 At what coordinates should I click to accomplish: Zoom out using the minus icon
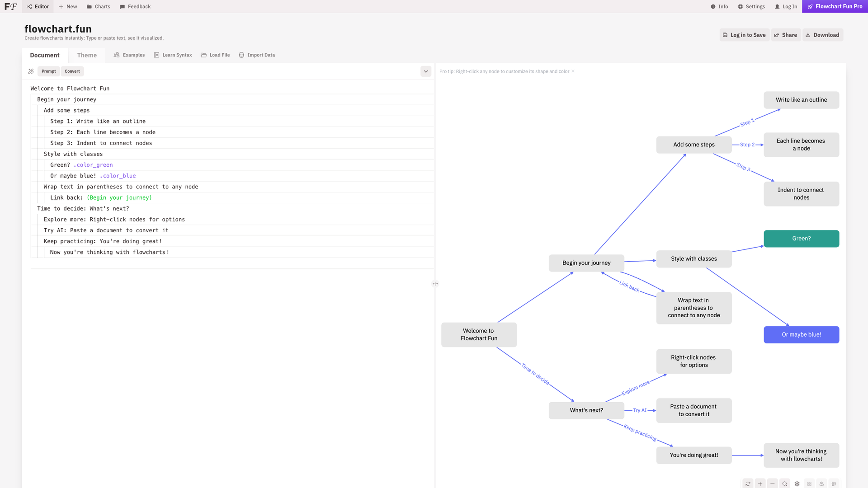click(772, 483)
